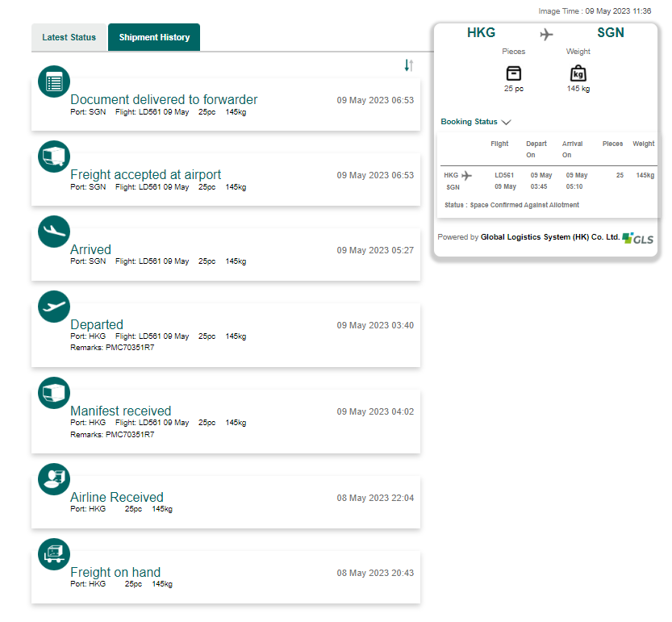Click the Departed airplane takeoff icon
The height and width of the screenshot is (622, 672).
coord(54,307)
